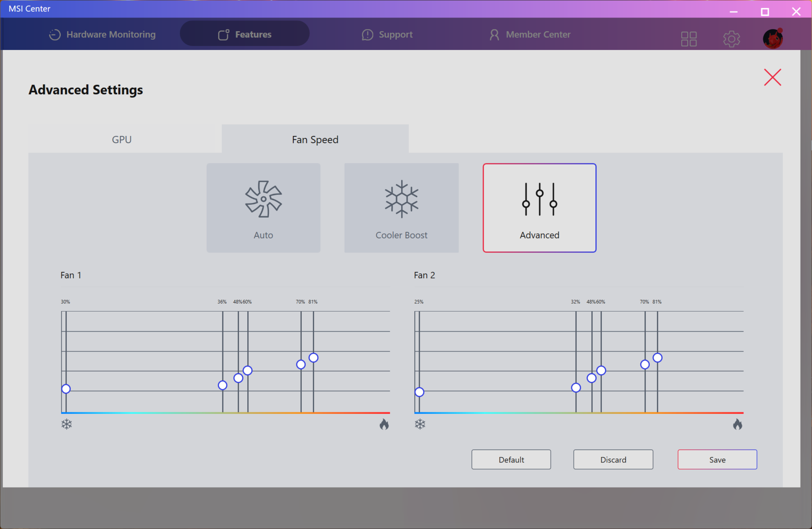Image resolution: width=812 pixels, height=529 pixels.
Task: Select Fan 2 81% curve point
Action: click(x=657, y=358)
